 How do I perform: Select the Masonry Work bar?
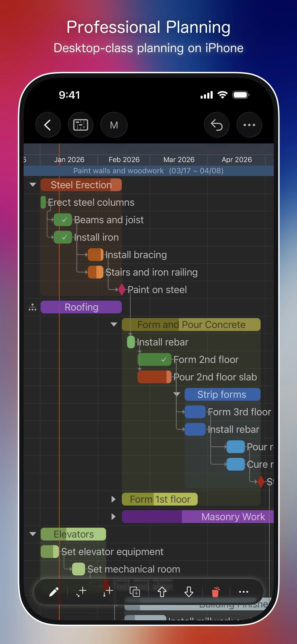(x=198, y=516)
